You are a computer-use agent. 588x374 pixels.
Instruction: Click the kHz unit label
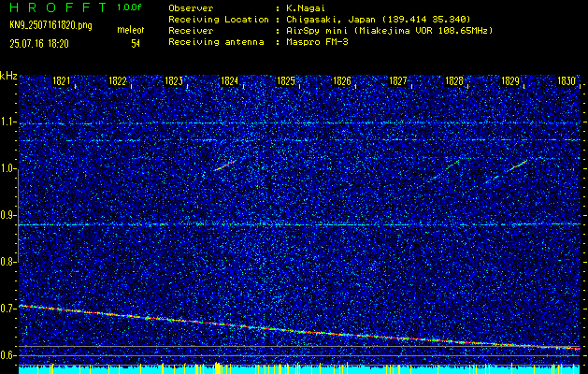(x=8, y=77)
